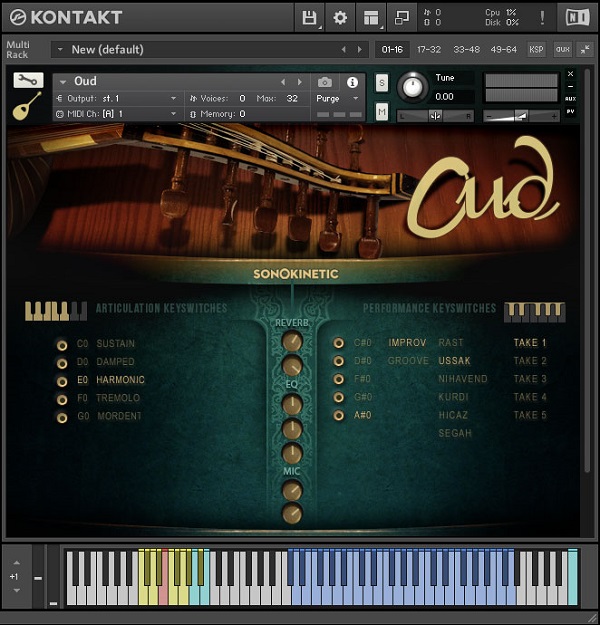
Task: Select D0 Damped articulation radio
Action: (x=62, y=363)
